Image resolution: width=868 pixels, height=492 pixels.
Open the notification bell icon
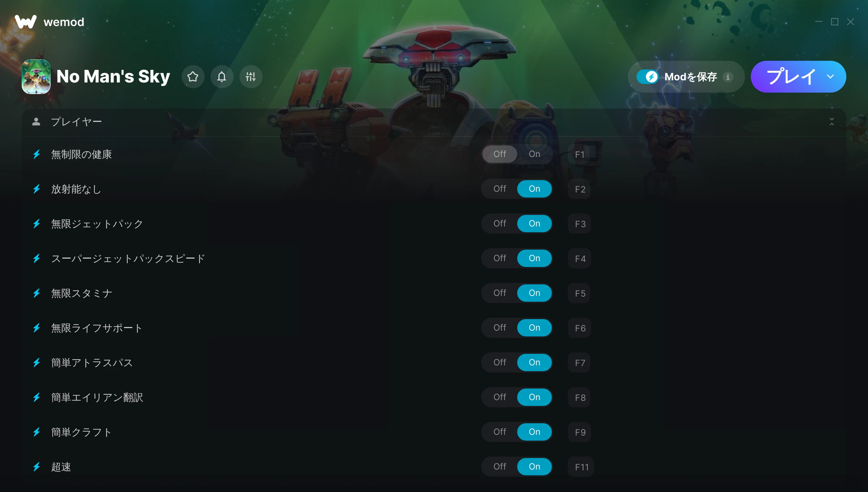pos(222,77)
